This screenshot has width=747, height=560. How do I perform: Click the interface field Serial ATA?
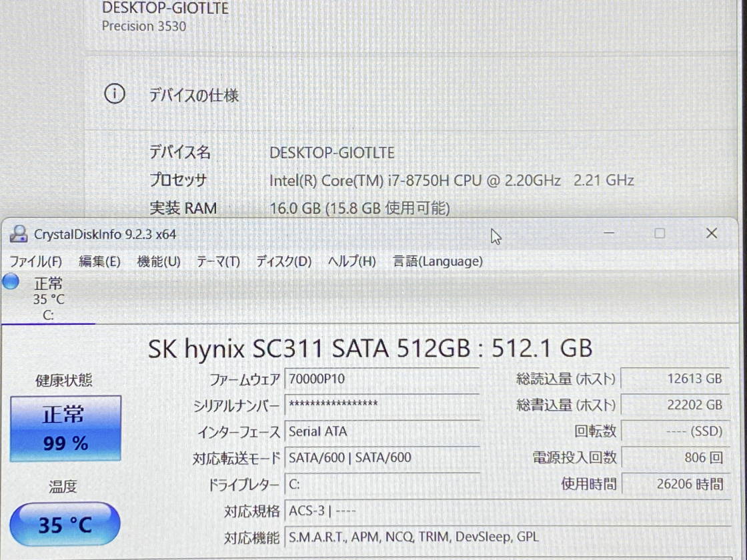[x=382, y=431]
